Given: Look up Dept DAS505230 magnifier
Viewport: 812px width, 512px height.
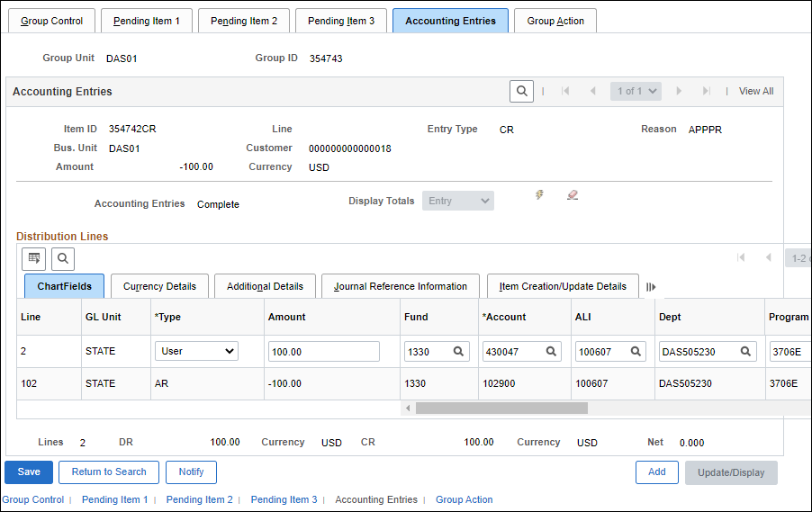Looking at the screenshot, I should 745,352.
